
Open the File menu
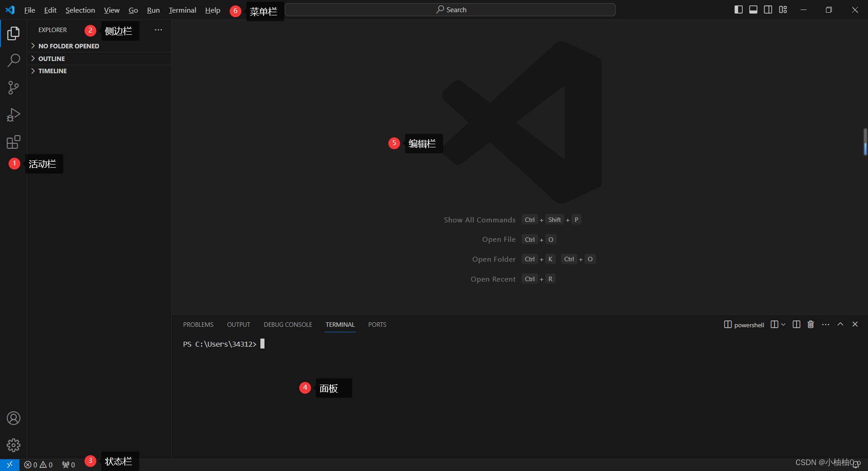pos(29,10)
